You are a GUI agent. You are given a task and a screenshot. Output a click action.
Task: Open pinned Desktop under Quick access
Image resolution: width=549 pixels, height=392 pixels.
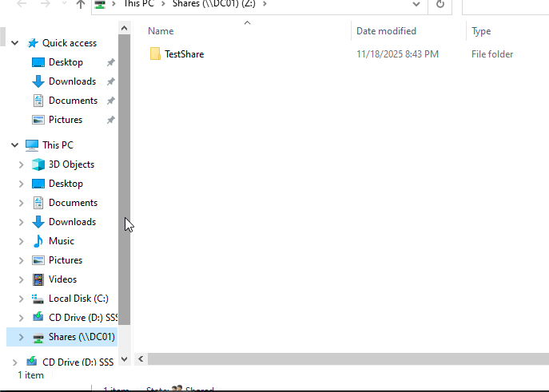(66, 62)
